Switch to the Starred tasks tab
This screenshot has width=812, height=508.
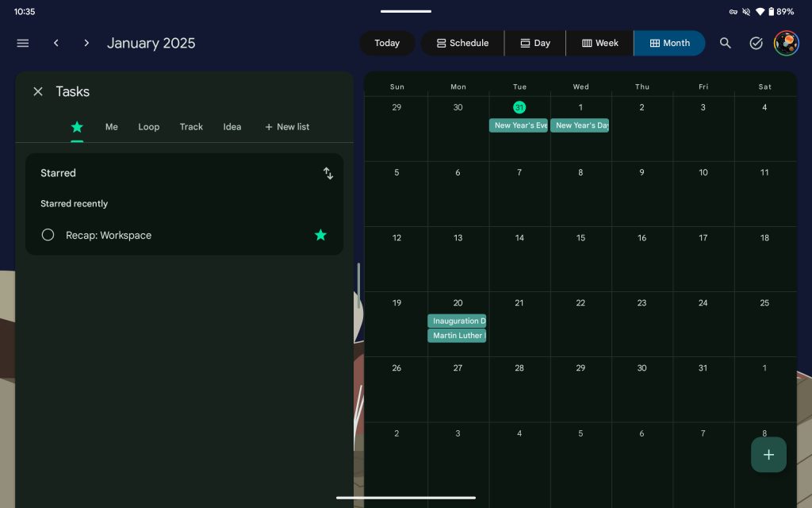[x=77, y=127]
